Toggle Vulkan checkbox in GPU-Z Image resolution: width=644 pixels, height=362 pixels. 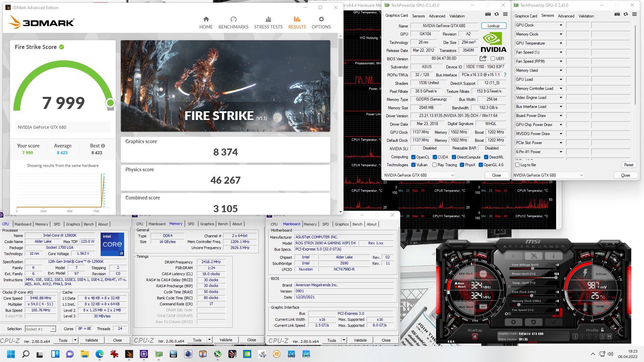pyautogui.click(x=414, y=165)
